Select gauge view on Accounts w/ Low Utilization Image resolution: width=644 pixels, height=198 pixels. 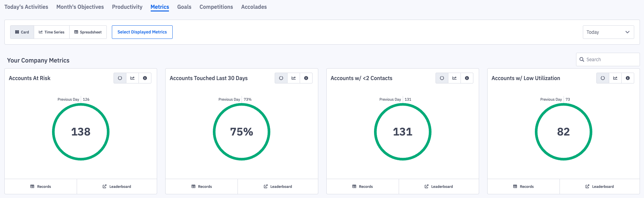tap(603, 78)
